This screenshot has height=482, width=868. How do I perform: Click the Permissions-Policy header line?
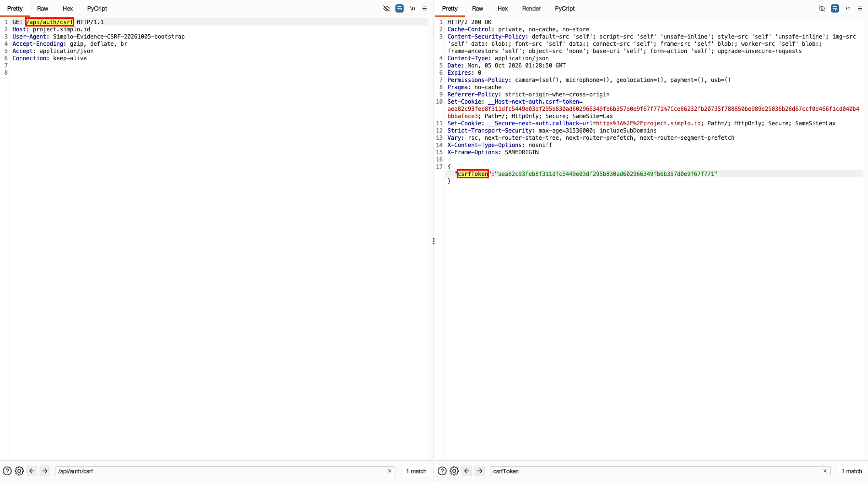point(589,80)
